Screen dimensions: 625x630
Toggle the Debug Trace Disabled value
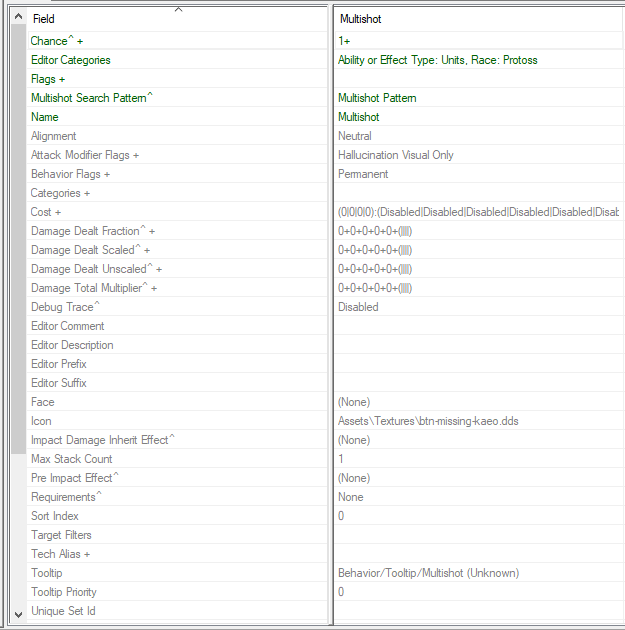(x=358, y=307)
